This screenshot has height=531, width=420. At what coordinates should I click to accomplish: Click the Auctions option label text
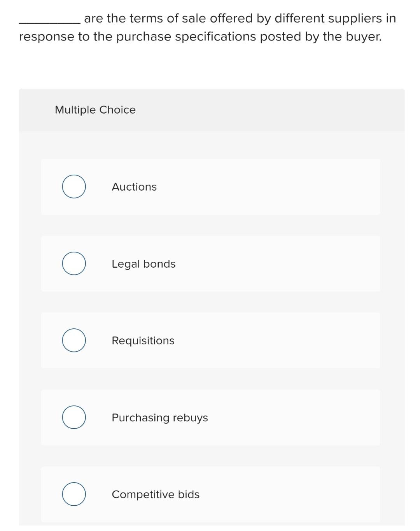[x=134, y=187]
